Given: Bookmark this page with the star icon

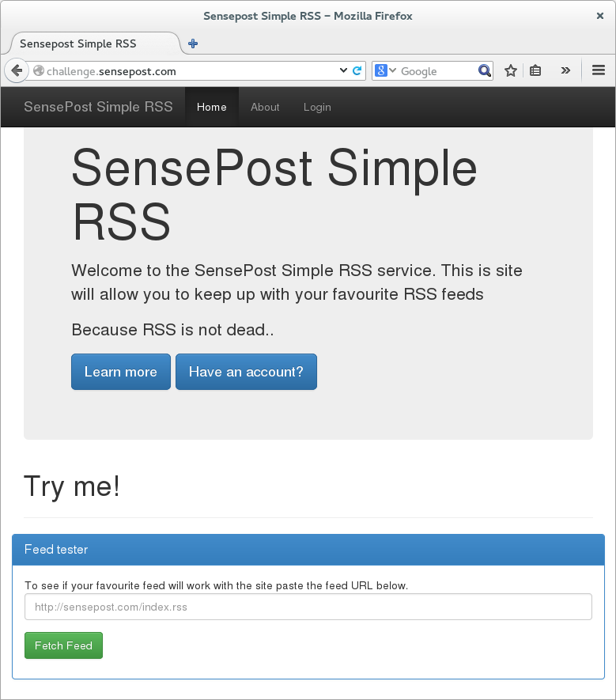Looking at the screenshot, I should 511,71.
